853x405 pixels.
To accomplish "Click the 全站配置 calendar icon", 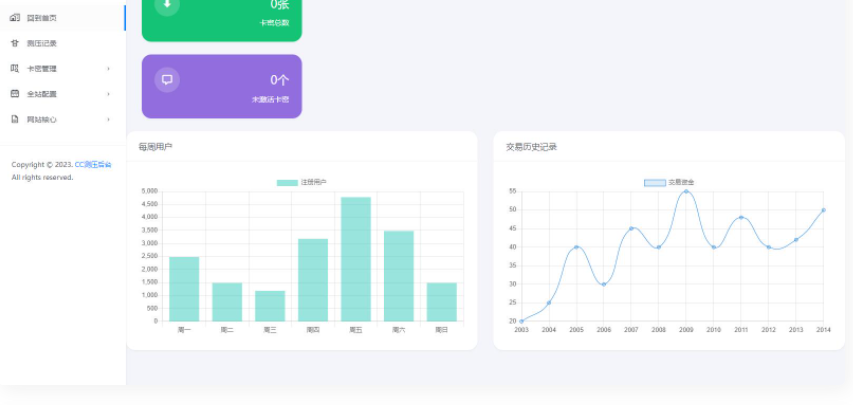I will tap(15, 94).
